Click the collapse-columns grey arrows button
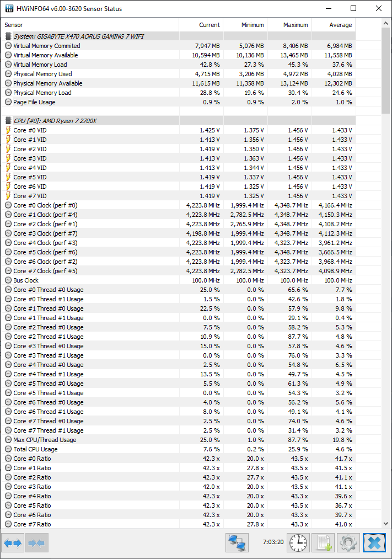The image size is (392, 559). 37,543
